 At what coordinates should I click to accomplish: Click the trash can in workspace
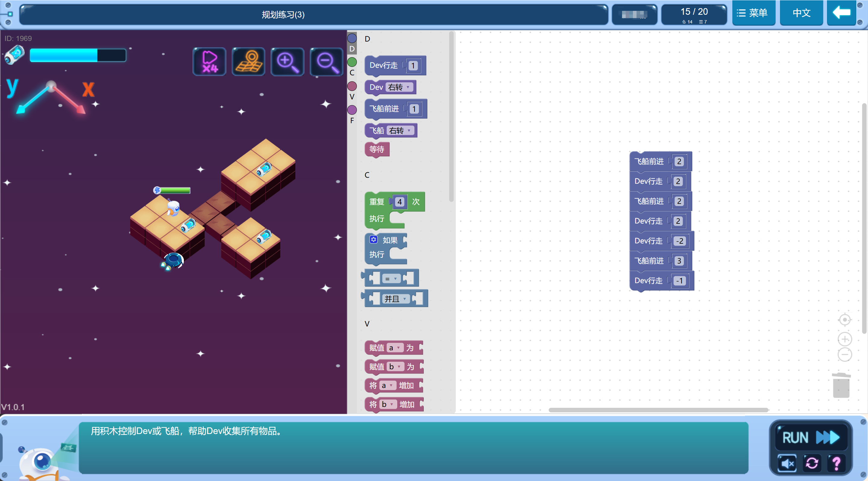[841, 385]
